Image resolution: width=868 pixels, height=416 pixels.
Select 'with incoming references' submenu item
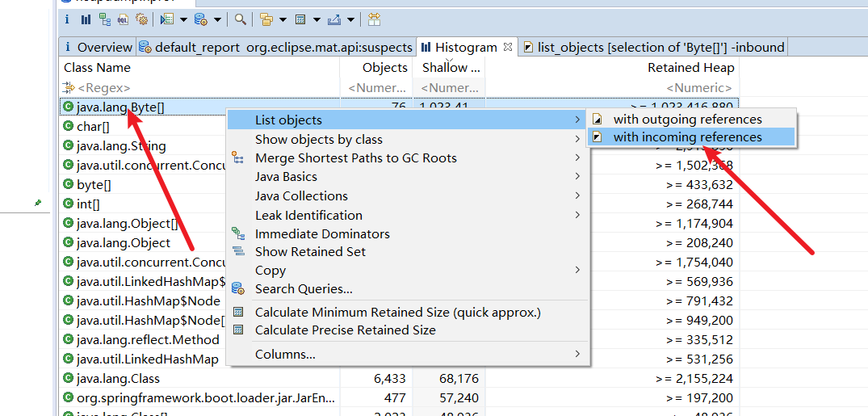[x=687, y=137]
